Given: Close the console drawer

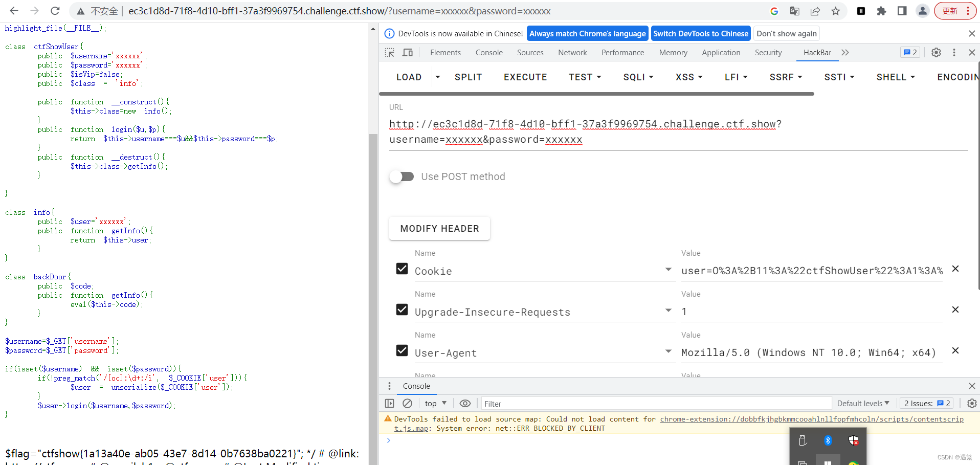Looking at the screenshot, I should point(972,386).
